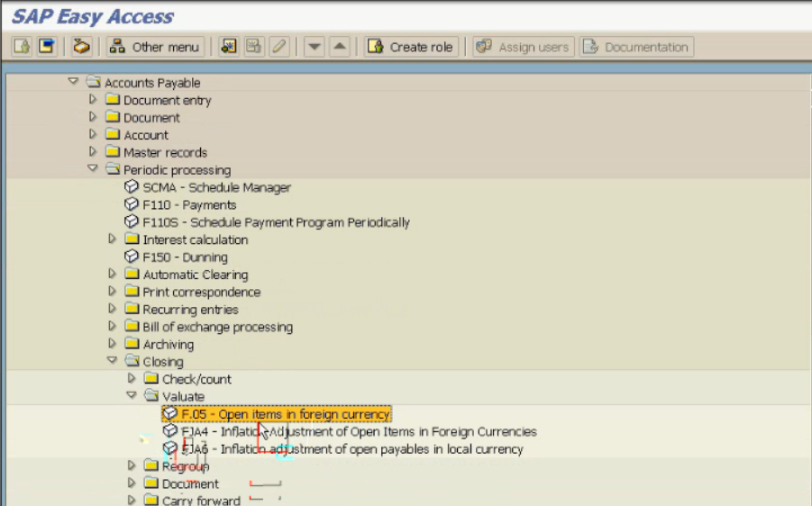Image resolution: width=812 pixels, height=506 pixels.
Task: Open the Documentation button
Action: tap(636, 47)
